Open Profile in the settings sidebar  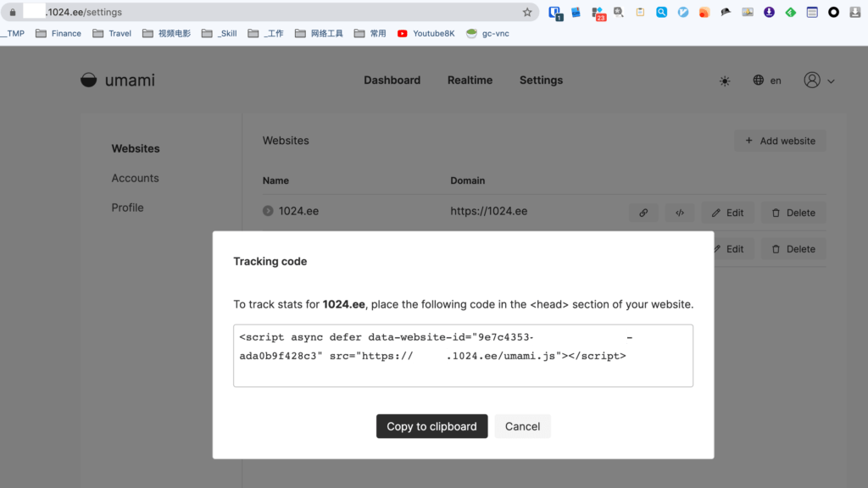[x=127, y=208]
